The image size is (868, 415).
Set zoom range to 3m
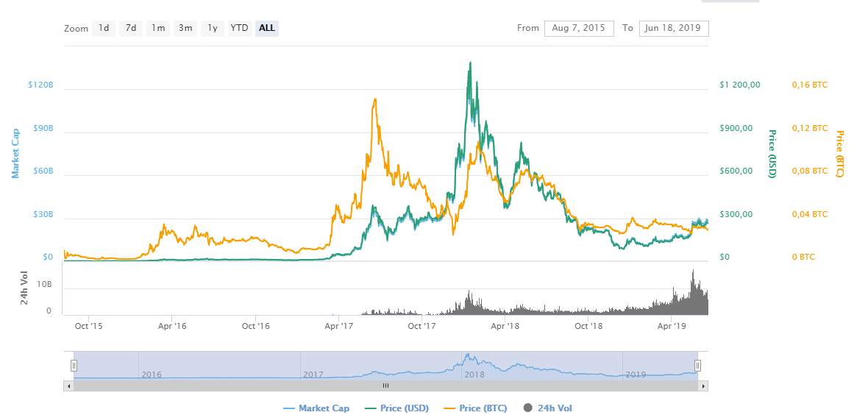tap(185, 28)
